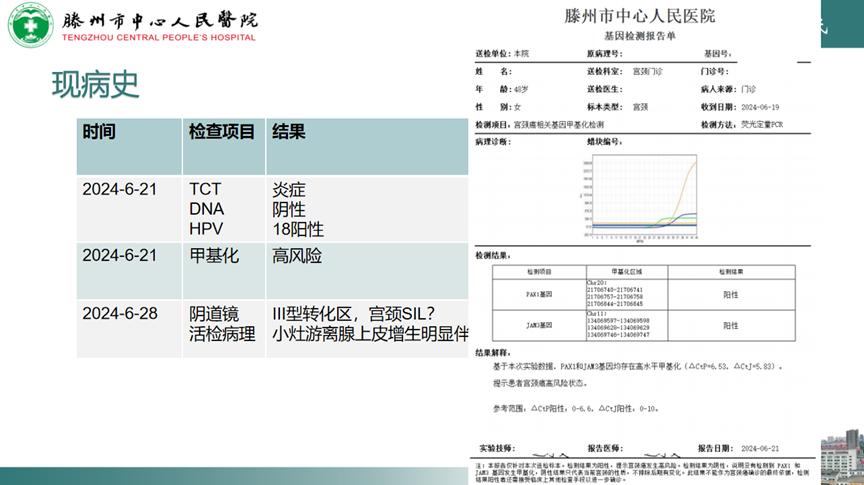Image resolution: width=864 pixels, height=485 pixels.
Task: Select the '送检单位: 本院' field
Action: [502, 53]
